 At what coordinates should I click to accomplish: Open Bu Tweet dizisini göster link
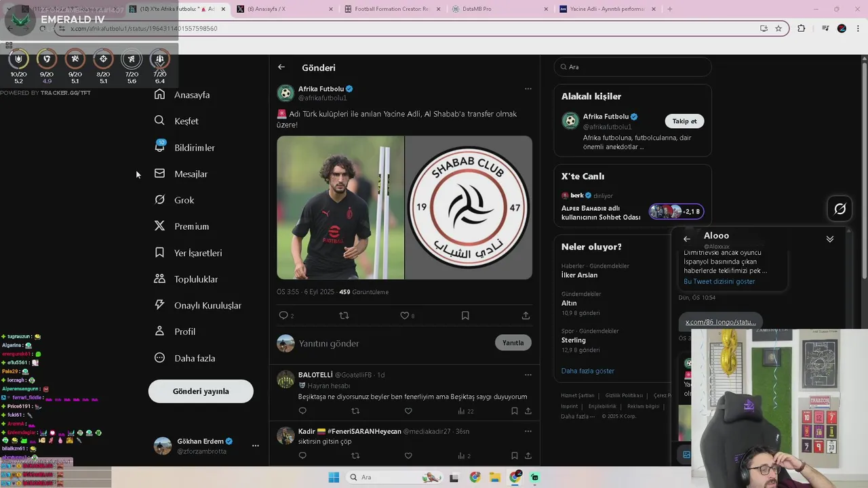[719, 281]
